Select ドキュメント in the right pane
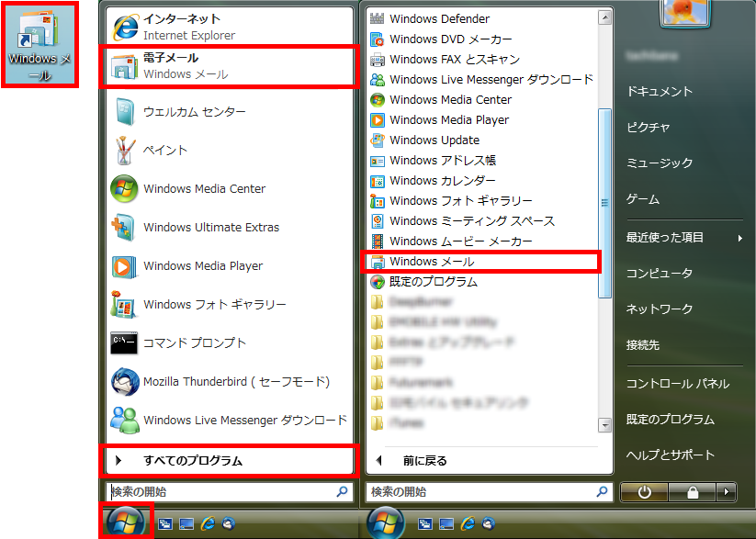This screenshot has width=756, height=539. pyautogui.click(x=659, y=92)
